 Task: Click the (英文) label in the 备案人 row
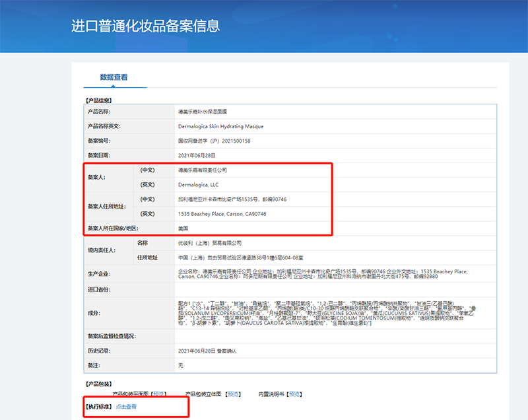click(147, 184)
